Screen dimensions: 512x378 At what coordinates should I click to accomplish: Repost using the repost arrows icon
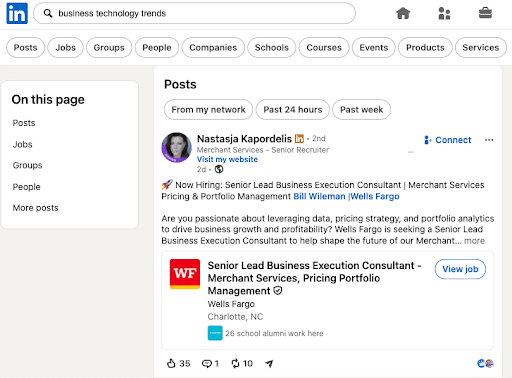[x=235, y=363]
